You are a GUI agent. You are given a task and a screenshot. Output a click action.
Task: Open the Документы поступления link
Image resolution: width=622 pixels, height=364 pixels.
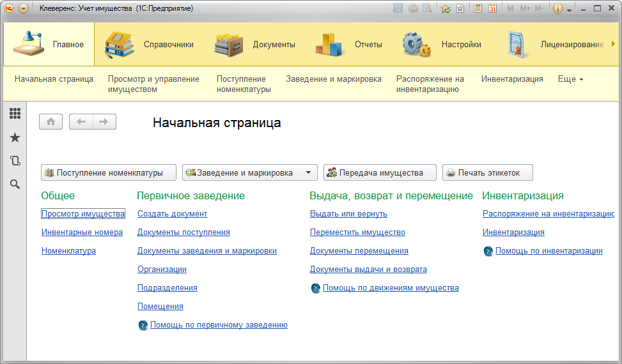(183, 232)
